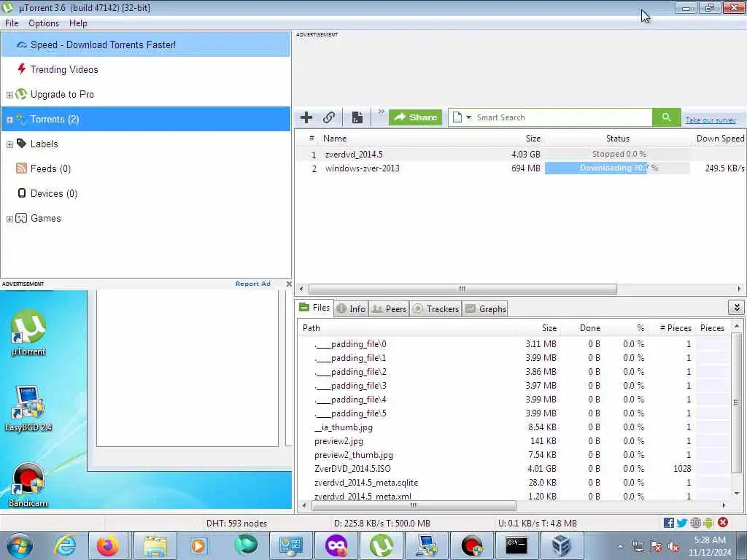Click the green Share button

pos(415,117)
